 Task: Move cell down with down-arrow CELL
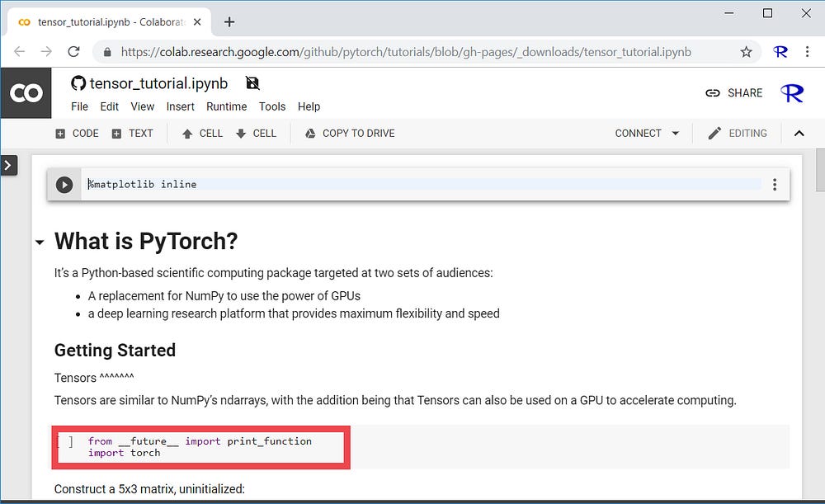coord(257,134)
